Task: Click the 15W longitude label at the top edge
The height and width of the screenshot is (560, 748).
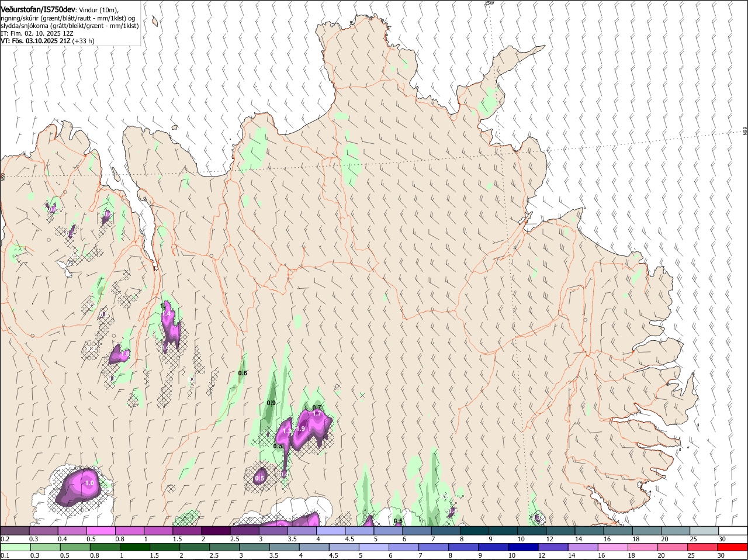Action: [490, 3]
